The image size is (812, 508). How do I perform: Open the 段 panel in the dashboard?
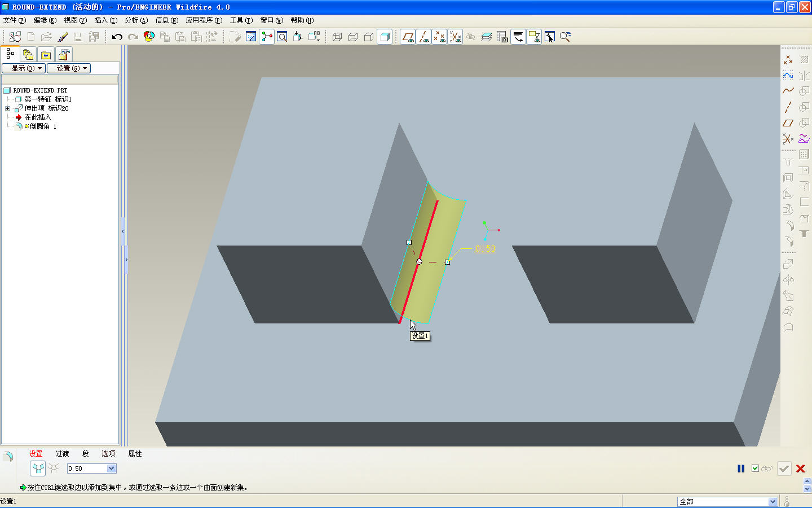pos(86,454)
